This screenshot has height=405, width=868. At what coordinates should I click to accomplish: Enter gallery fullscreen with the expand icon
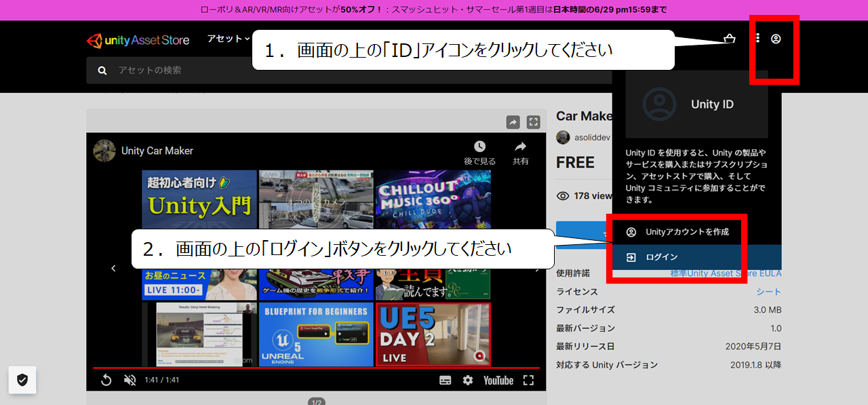[534, 122]
